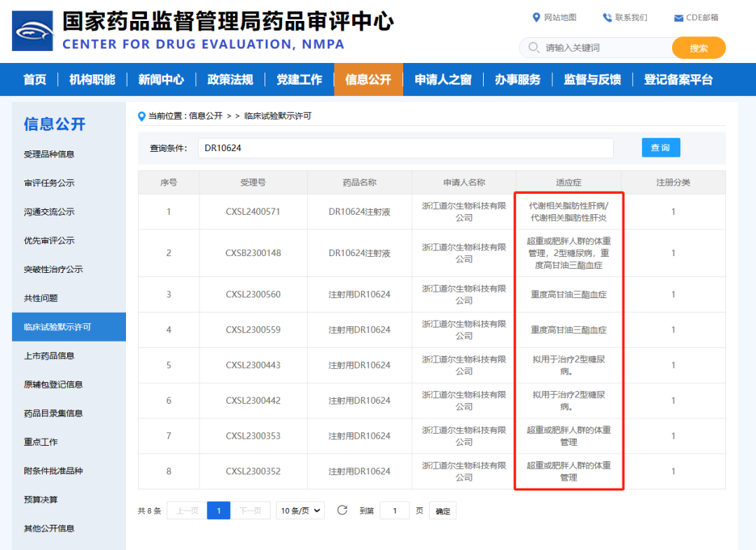Open the 党建工作 nav tab
This screenshot has width=756, height=550.
[299, 80]
